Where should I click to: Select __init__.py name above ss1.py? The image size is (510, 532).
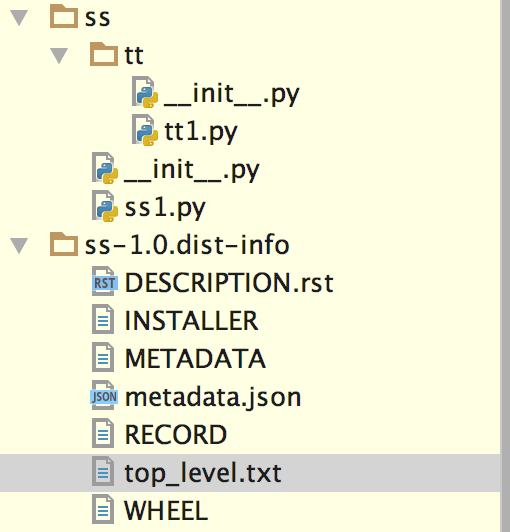pos(192,170)
